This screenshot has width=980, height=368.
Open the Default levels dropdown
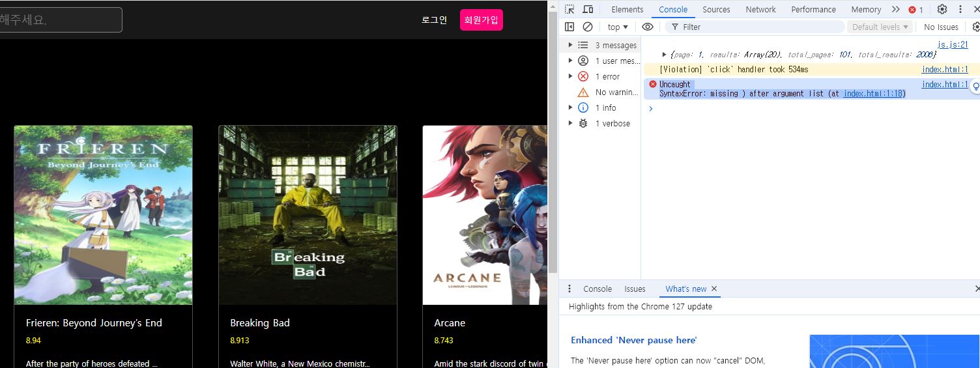(x=881, y=27)
